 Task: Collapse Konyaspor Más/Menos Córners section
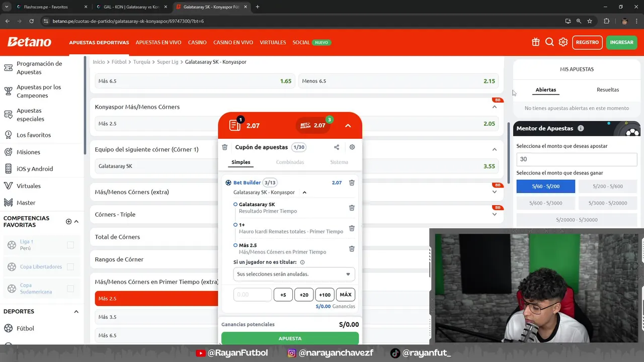click(495, 107)
